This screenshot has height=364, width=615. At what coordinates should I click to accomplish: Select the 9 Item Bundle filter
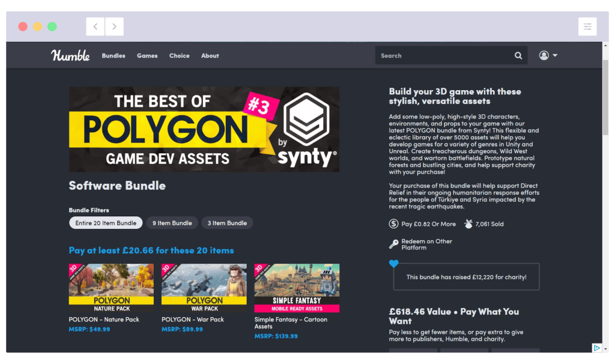click(x=172, y=223)
